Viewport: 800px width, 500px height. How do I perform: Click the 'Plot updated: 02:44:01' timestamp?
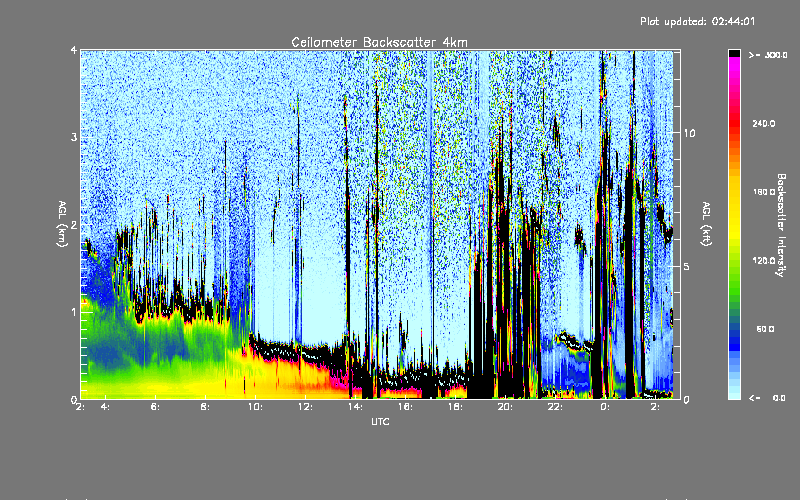pos(697,21)
